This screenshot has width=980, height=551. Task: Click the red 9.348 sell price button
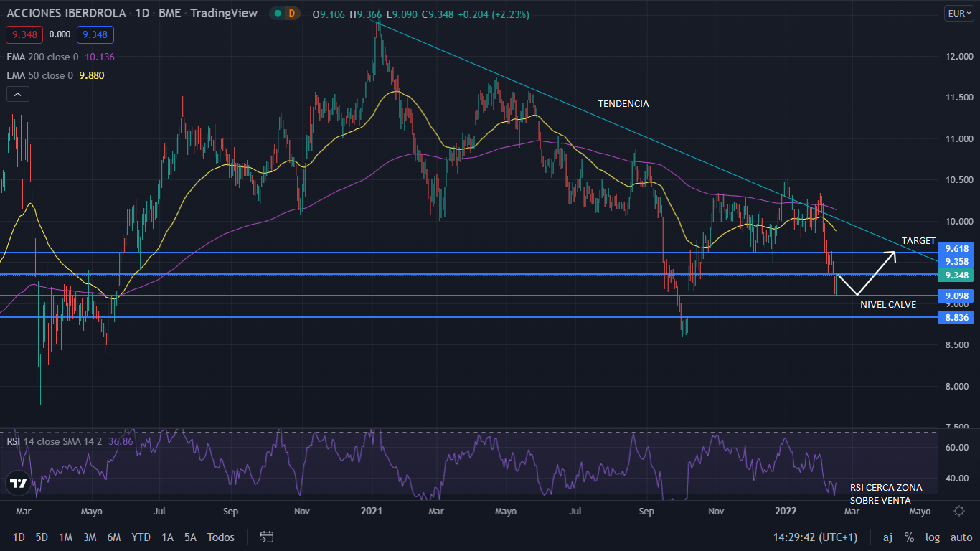pos(24,34)
